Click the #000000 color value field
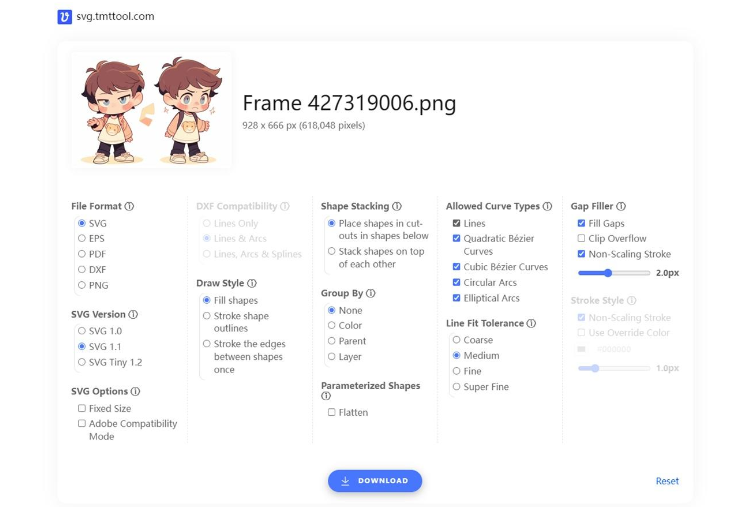741x507 pixels. tap(613, 349)
